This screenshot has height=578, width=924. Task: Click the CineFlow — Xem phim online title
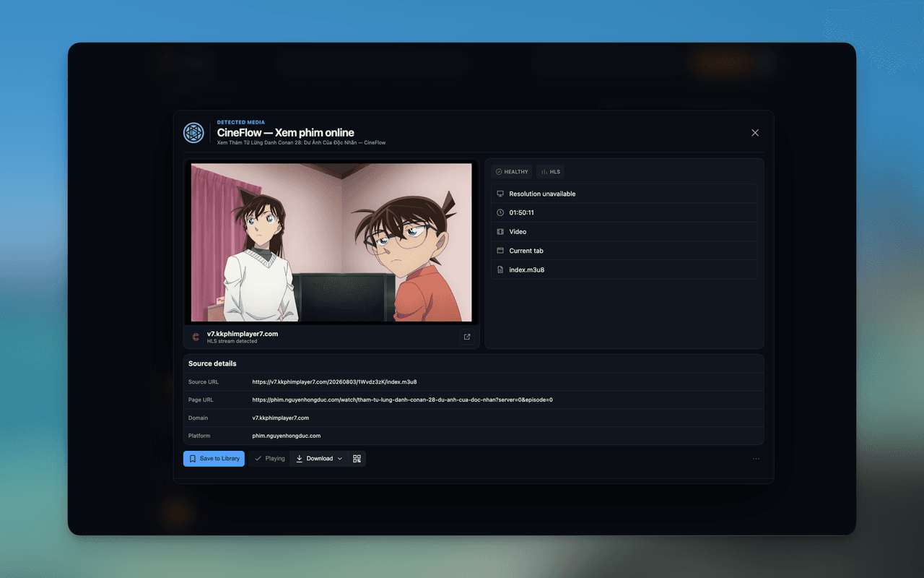point(285,132)
